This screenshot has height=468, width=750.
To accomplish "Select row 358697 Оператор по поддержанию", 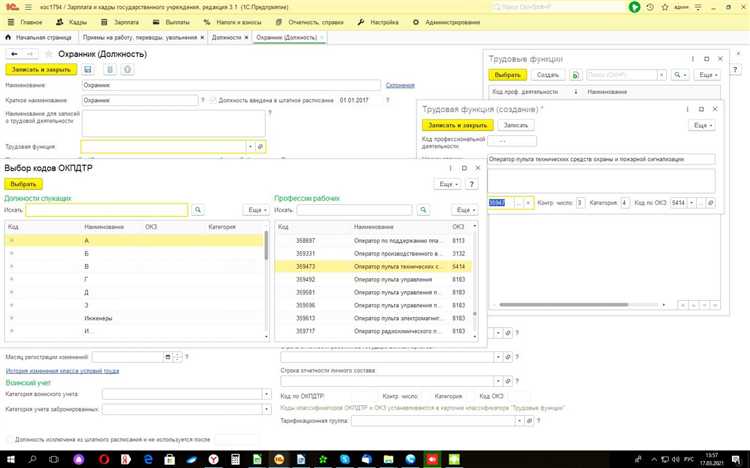I will pyautogui.click(x=373, y=241).
